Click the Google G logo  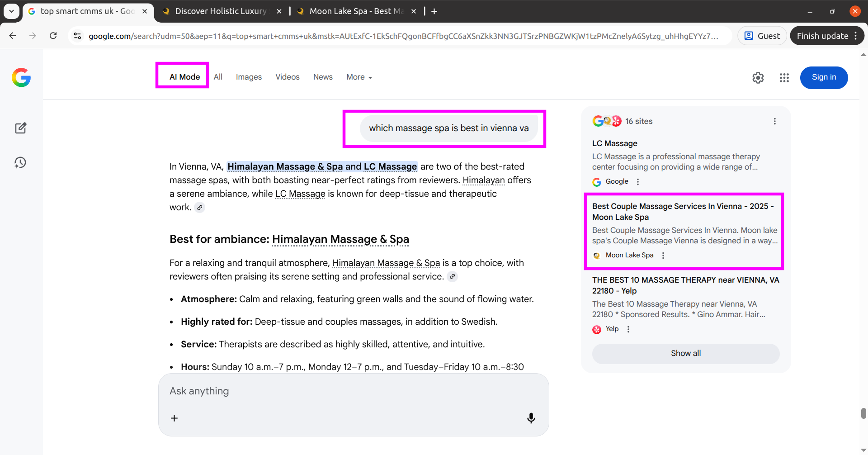(21, 77)
